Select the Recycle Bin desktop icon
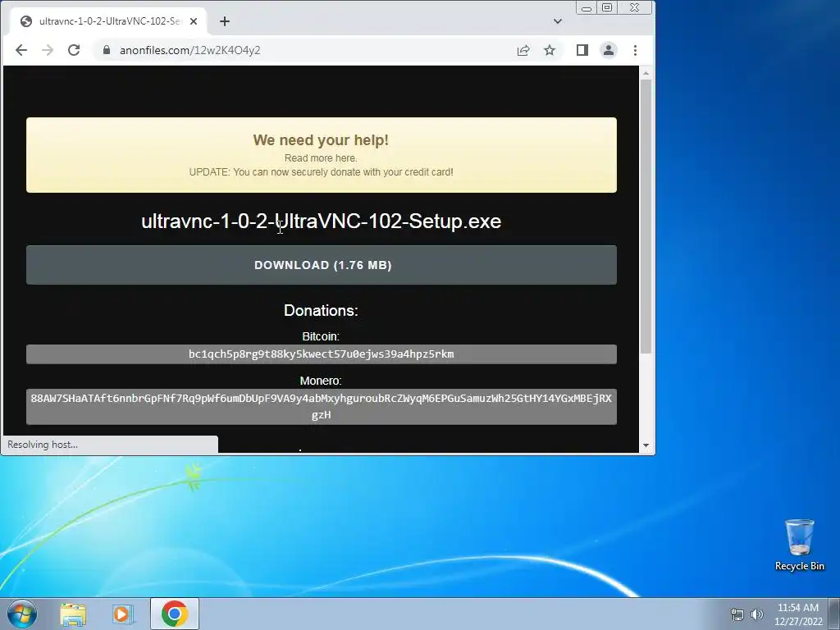 pos(800,546)
